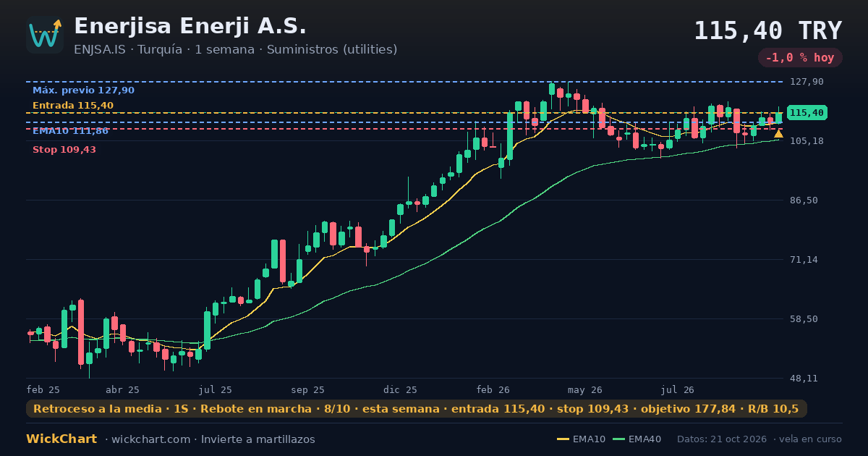This screenshot has width=868, height=456.
Task: Click the 48,11 axis value
Action: 804,379
